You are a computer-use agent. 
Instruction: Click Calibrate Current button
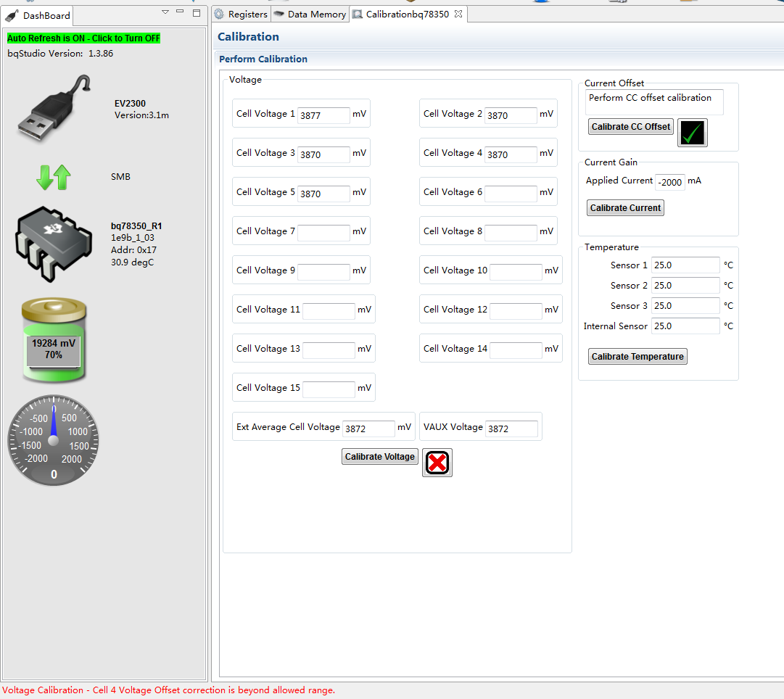click(x=625, y=207)
